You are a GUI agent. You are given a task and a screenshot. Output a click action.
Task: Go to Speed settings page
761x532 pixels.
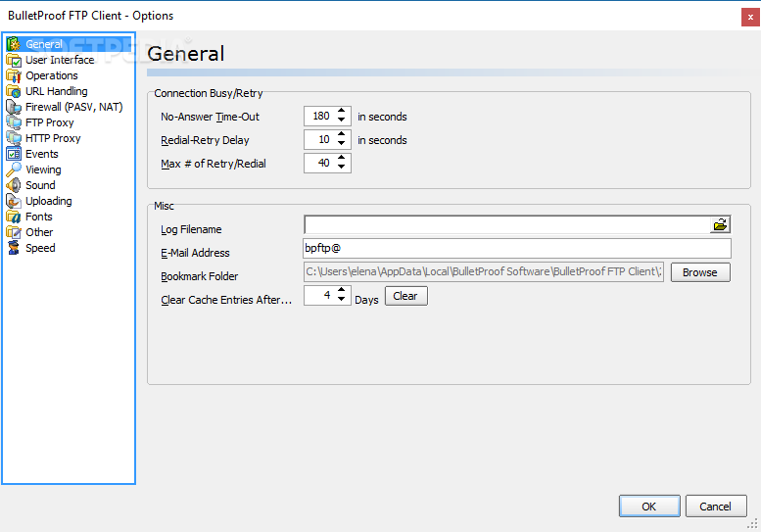[40, 248]
